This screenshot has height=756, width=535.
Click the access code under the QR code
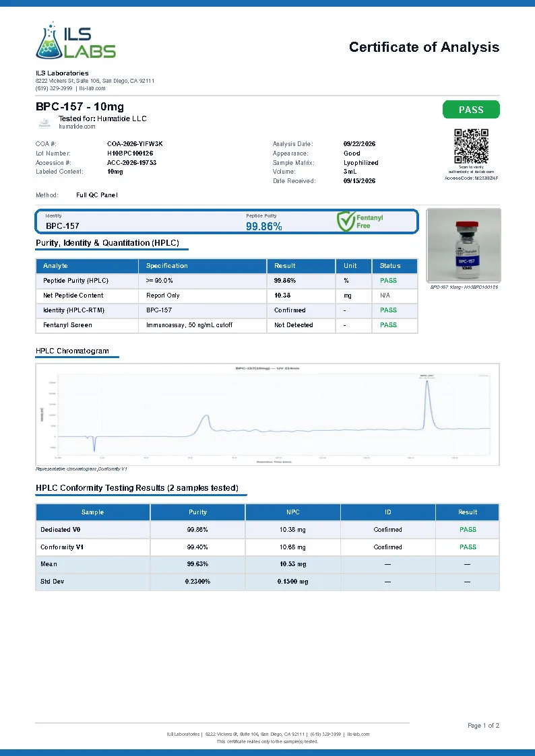(471, 178)
